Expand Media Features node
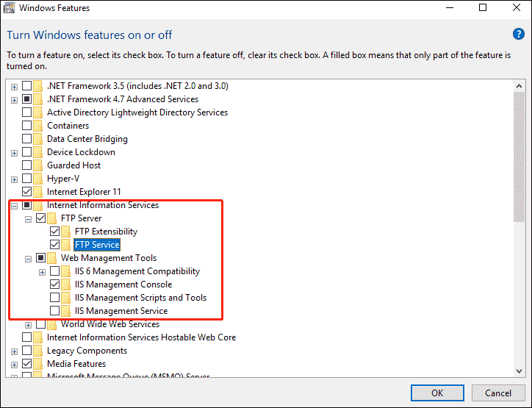 point(14,365)
